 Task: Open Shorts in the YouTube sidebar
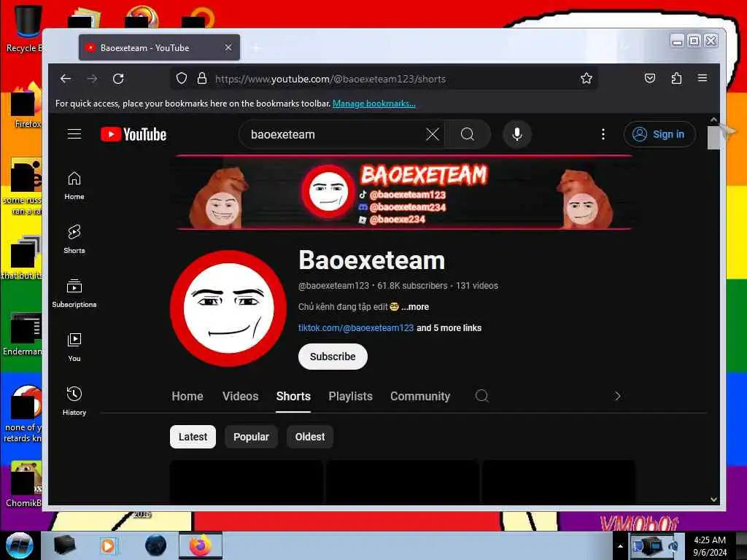[74, 239]
